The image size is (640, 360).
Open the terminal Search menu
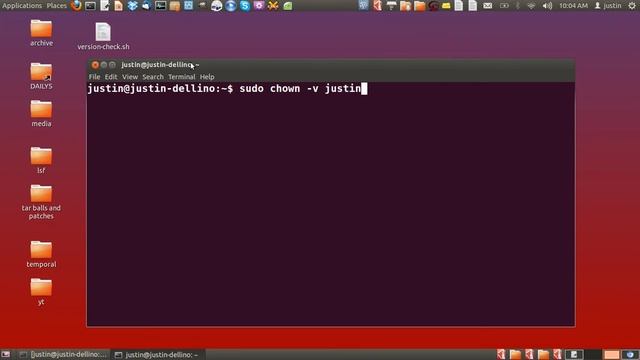point(153,77)
